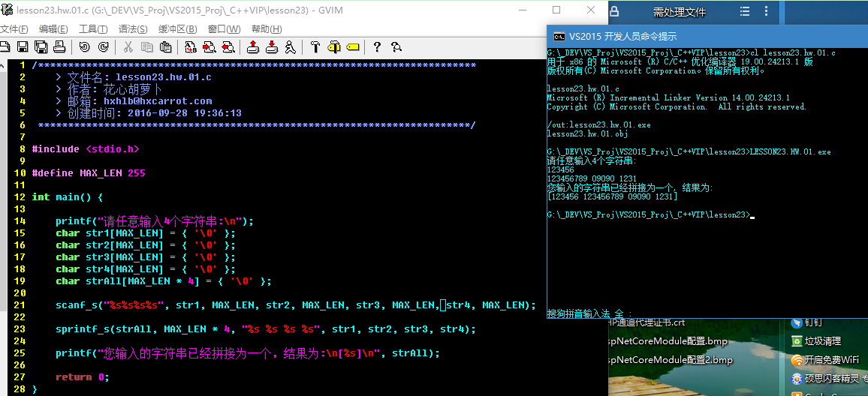
Task: Click the Load Session toolbar icon
Action: coord(253,47)
